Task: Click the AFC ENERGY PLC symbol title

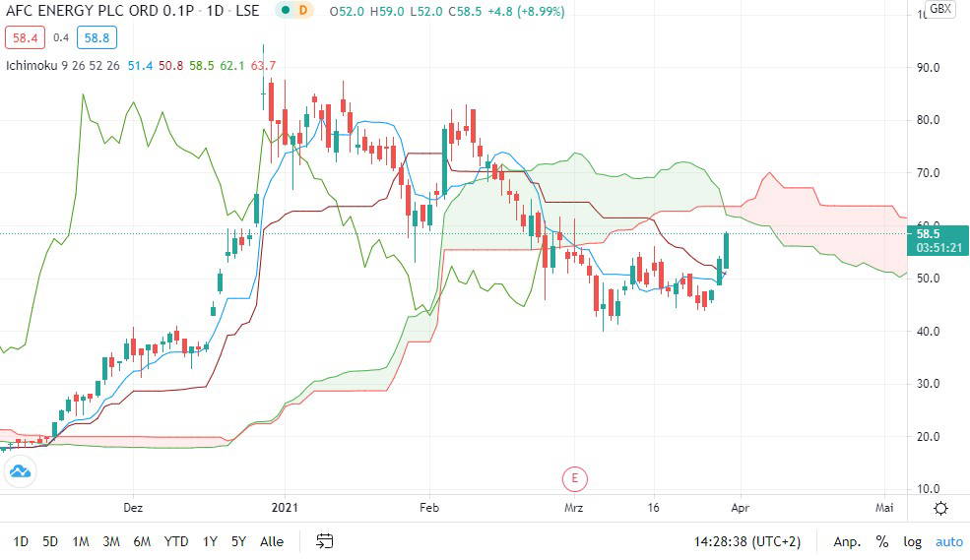Action: point(100,11)
